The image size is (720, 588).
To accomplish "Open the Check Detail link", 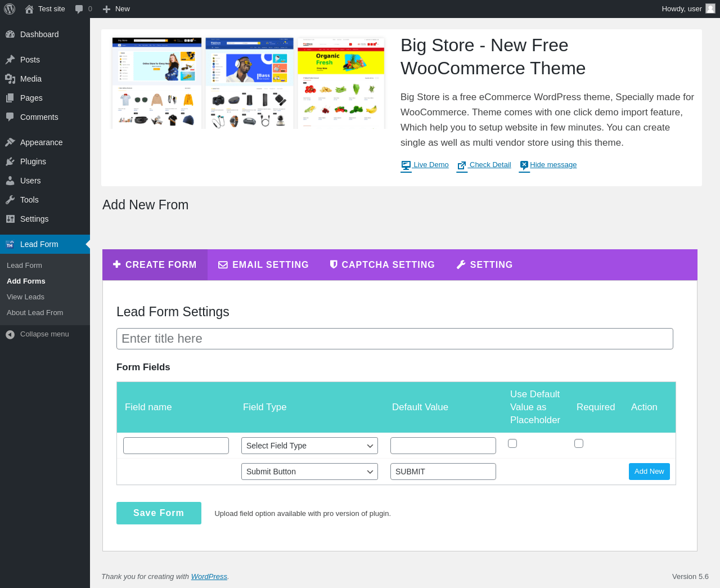I will pyautogui.click(x=490, y=165).
